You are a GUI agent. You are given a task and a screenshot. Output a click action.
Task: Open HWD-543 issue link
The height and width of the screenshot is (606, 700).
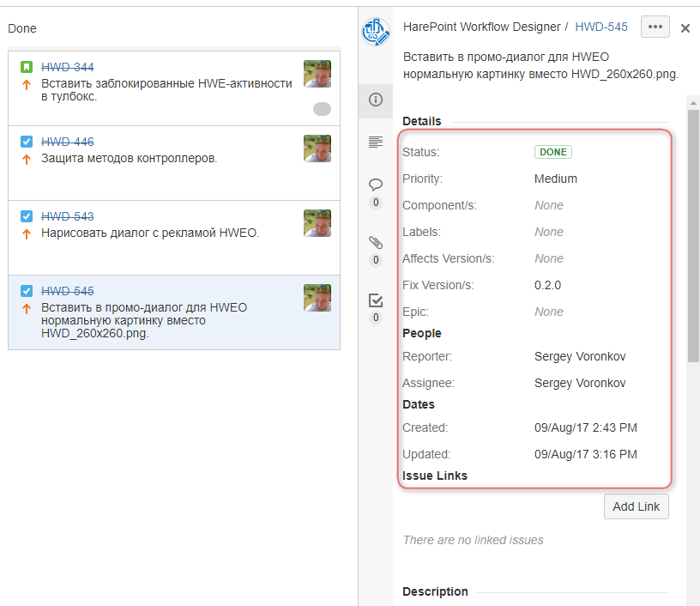click(68, 216)
